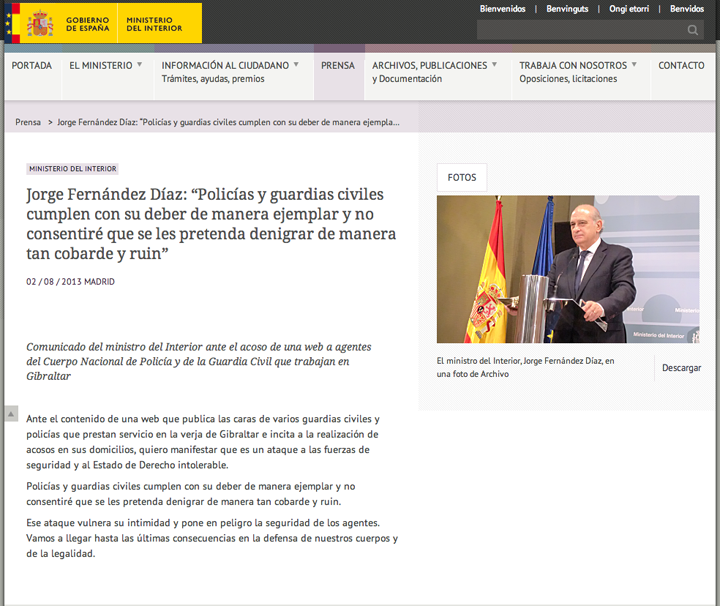Open the Contacto menu item
Image resolution: width=720 pixels, height=606 pixels.
click(681, 66)
